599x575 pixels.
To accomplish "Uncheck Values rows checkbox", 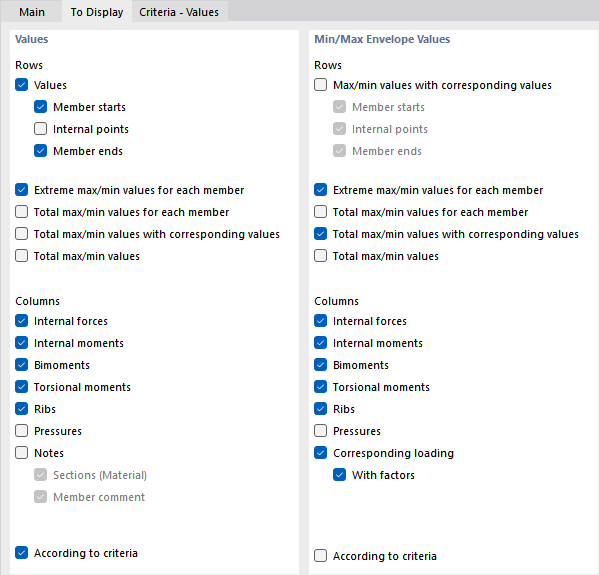I will point(21,85).
